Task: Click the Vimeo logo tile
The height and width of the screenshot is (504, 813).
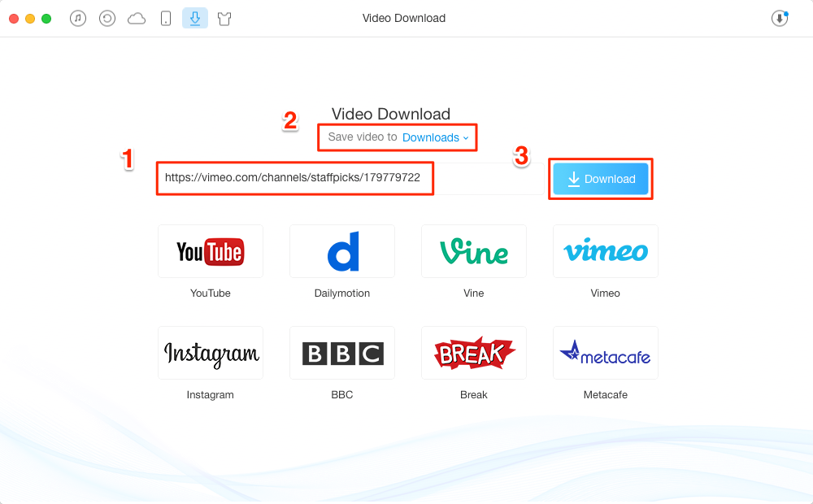Action: (606, 251)
